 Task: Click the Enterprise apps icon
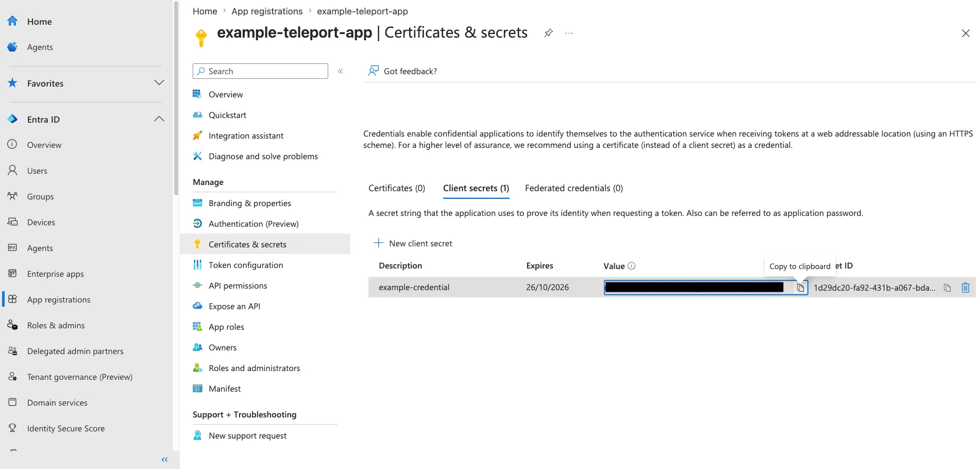(x=12, y=273)
